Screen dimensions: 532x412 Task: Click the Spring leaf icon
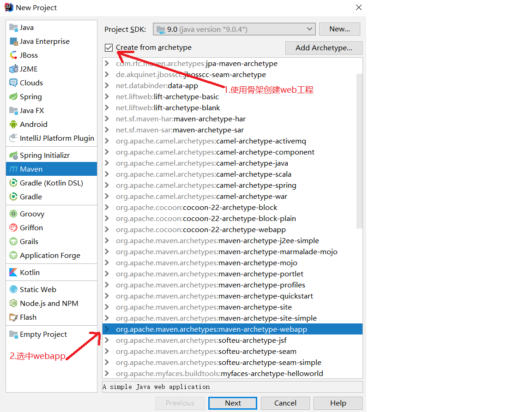point(13,96)
